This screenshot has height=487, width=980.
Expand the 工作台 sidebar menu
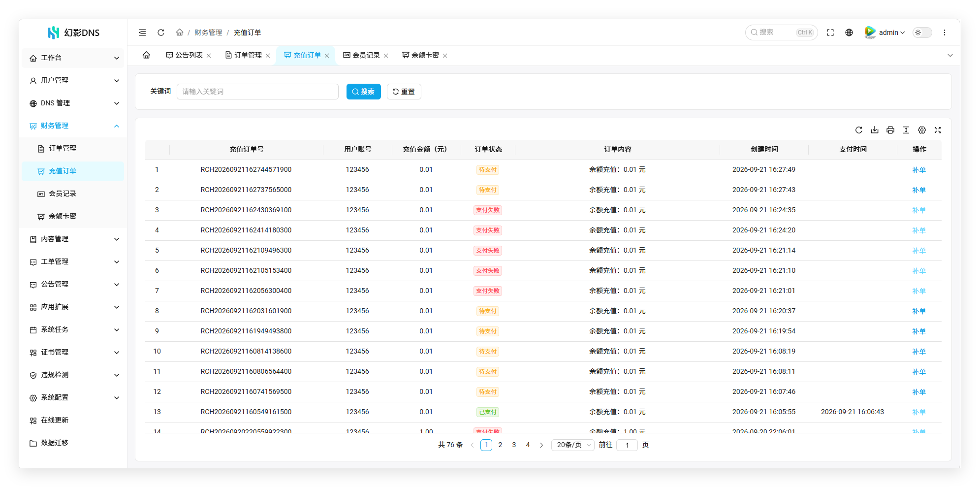pos(73,58)
